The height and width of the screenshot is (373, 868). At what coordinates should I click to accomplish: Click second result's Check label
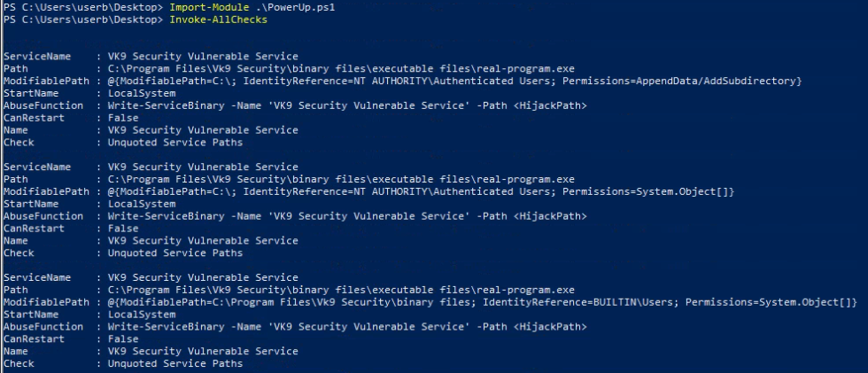coord(19,253)
